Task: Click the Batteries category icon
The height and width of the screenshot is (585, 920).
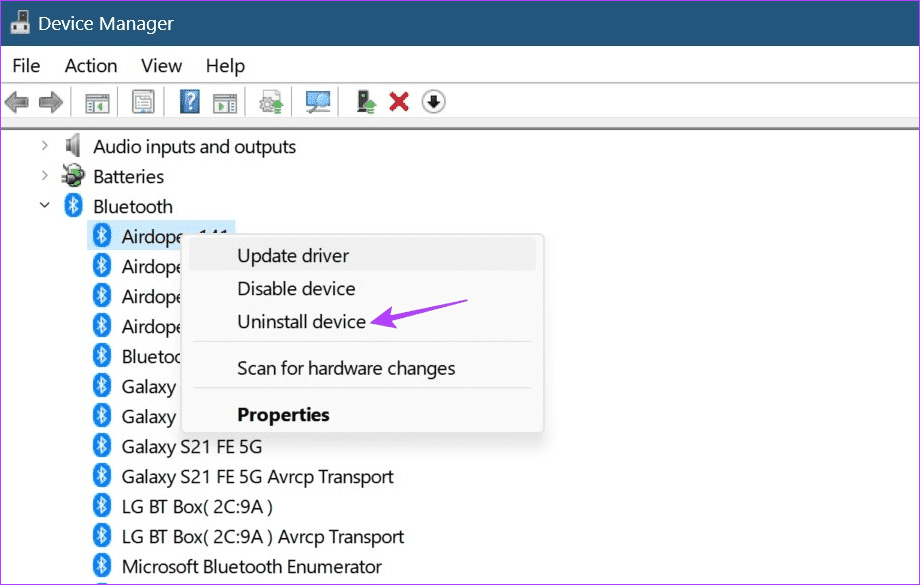Action: (x=73, y=175)
